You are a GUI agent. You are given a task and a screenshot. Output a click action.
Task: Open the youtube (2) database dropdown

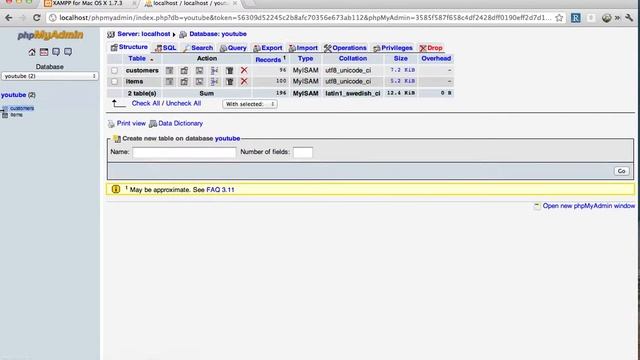49,76
